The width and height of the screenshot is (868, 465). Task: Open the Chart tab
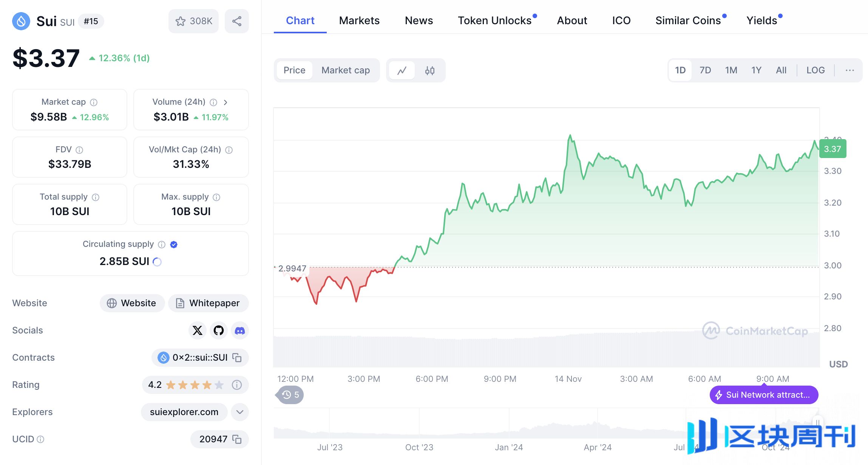point(300,20)
